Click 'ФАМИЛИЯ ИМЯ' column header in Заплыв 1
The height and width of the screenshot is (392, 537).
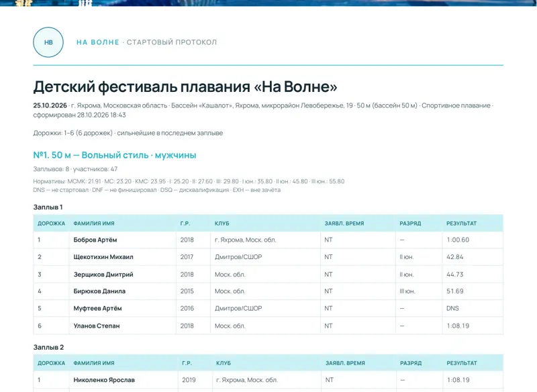click(x=94, y=224)
